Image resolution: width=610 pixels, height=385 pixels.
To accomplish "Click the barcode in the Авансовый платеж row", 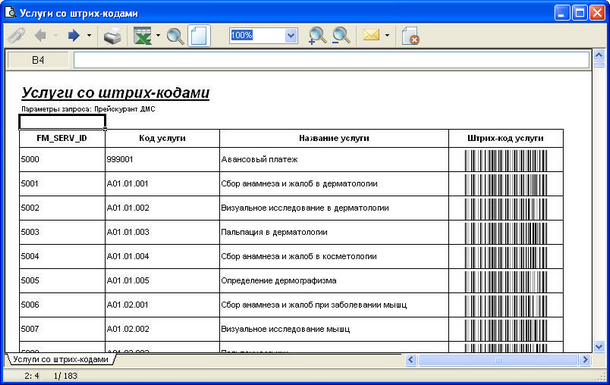I will [506, 160].
